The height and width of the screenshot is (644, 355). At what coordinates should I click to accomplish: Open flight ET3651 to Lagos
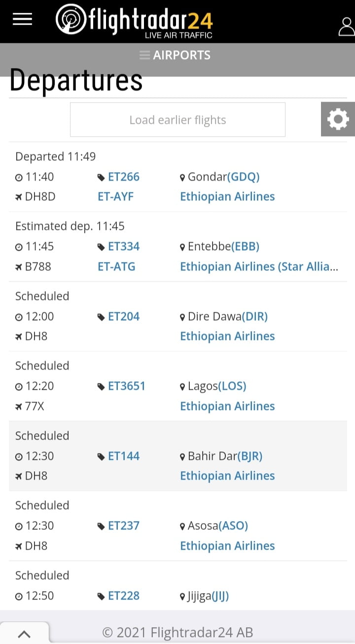coord(126,386)
